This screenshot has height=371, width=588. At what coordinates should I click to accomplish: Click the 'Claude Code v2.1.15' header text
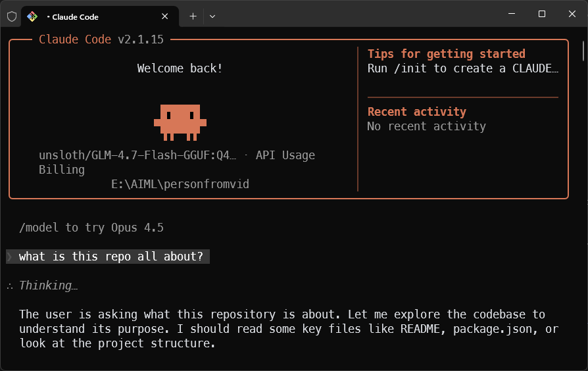(101, 39)
